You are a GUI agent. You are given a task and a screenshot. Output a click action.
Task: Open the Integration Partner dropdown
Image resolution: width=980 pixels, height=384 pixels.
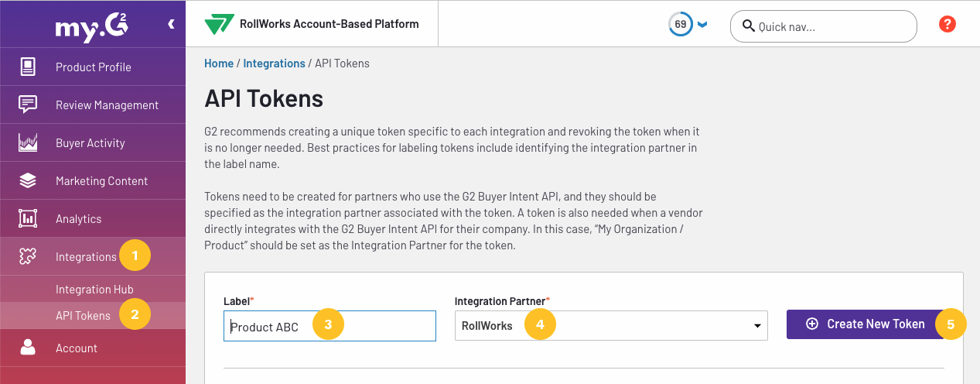(x=610, y=326)
